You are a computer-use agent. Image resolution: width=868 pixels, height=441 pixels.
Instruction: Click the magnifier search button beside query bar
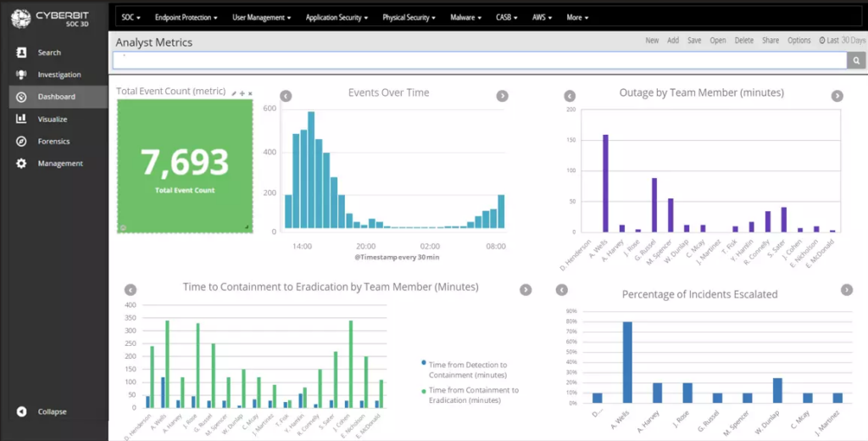856,60
